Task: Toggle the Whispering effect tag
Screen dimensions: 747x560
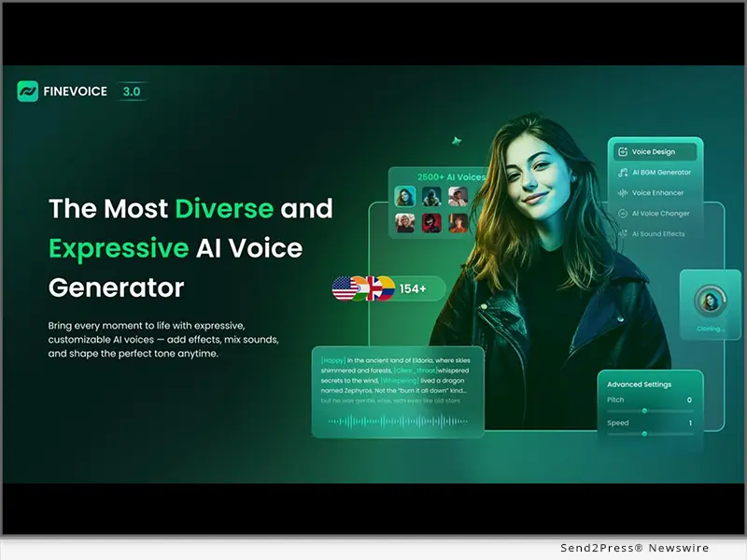Action: 399,381
